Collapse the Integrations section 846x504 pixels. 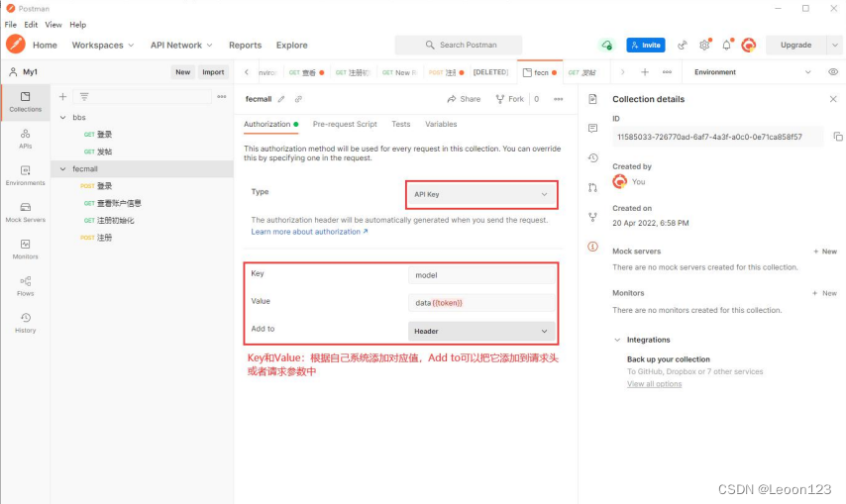point(617,340)
